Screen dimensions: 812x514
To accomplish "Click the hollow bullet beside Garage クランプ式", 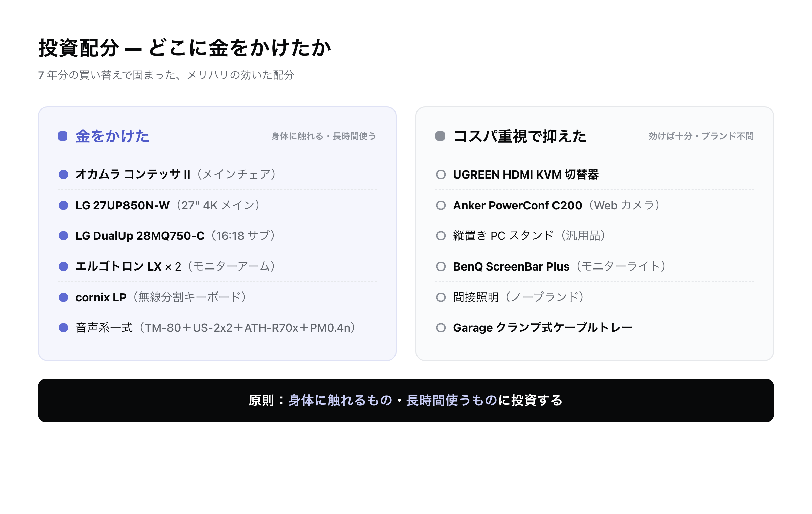I will point(441,328).
